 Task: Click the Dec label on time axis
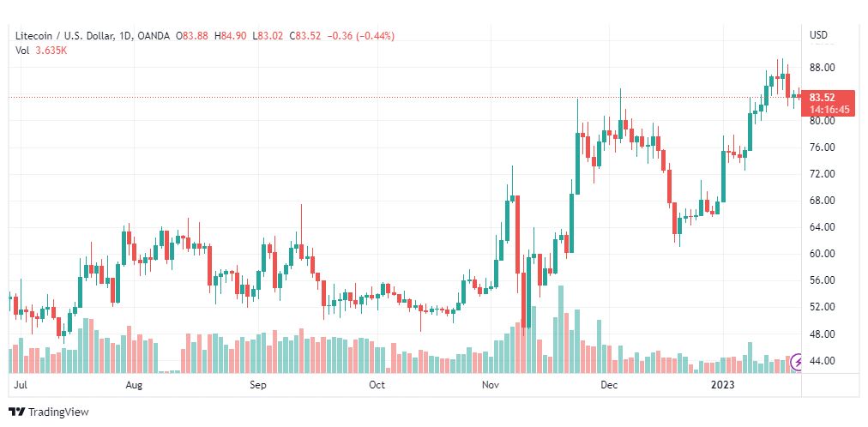tap(610, 384)
